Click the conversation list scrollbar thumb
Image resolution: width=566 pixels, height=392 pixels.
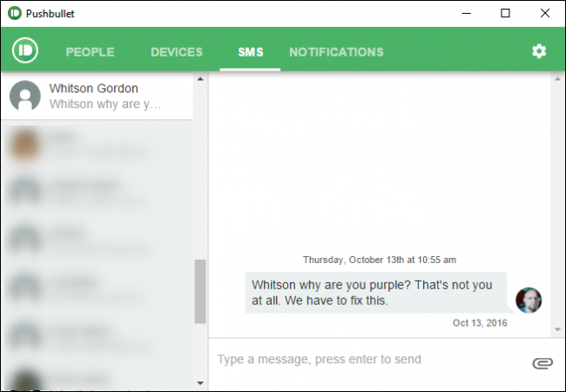[200, 291]
